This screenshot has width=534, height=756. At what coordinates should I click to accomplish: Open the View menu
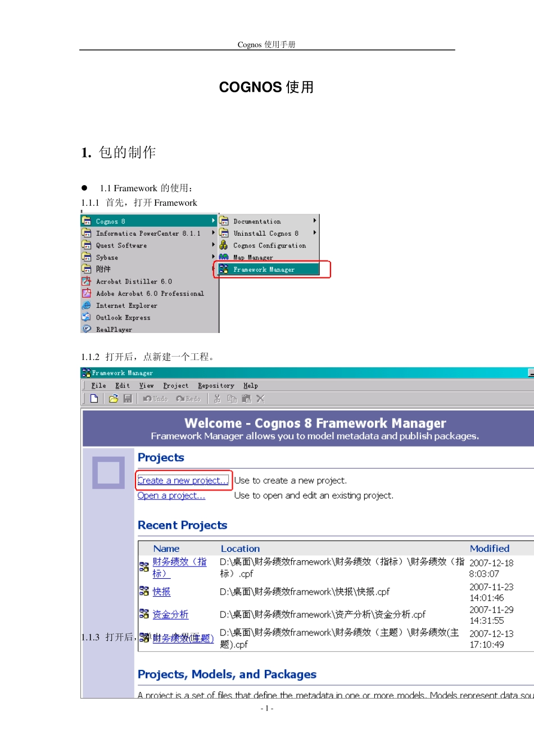147,386
